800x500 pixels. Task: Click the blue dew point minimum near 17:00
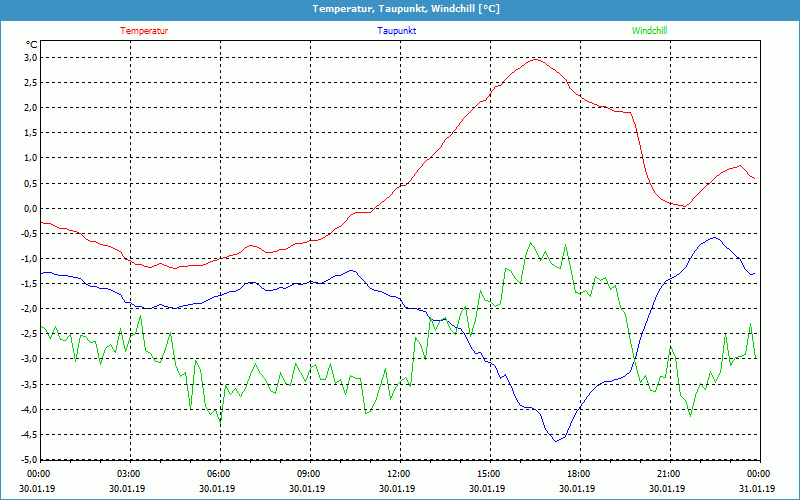556,441
